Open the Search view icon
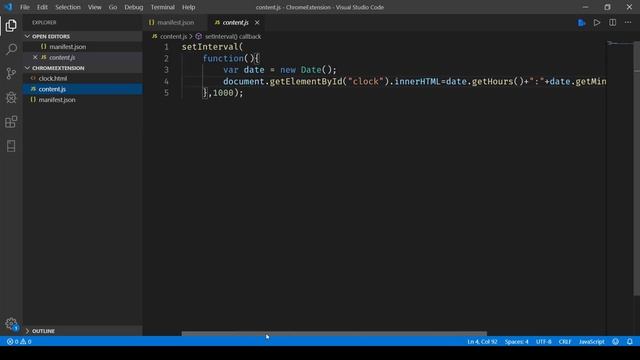640x360 pixels. coord(11,49)
